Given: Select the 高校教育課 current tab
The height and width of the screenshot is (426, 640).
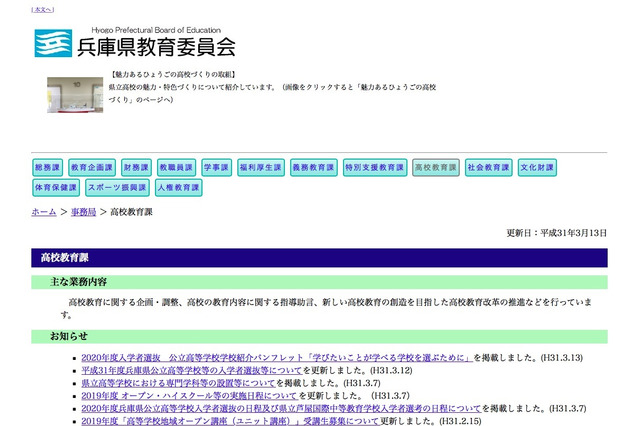Looking at the screenshot, I should point(436,167).
